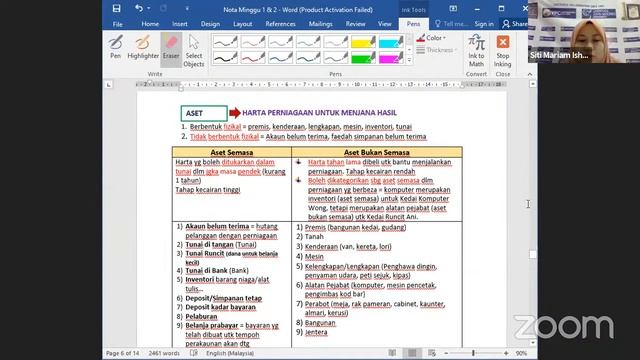The width and height of the screenshot is (640, 360).
Task: Switch to the References tab
Action: click(280, 24)
